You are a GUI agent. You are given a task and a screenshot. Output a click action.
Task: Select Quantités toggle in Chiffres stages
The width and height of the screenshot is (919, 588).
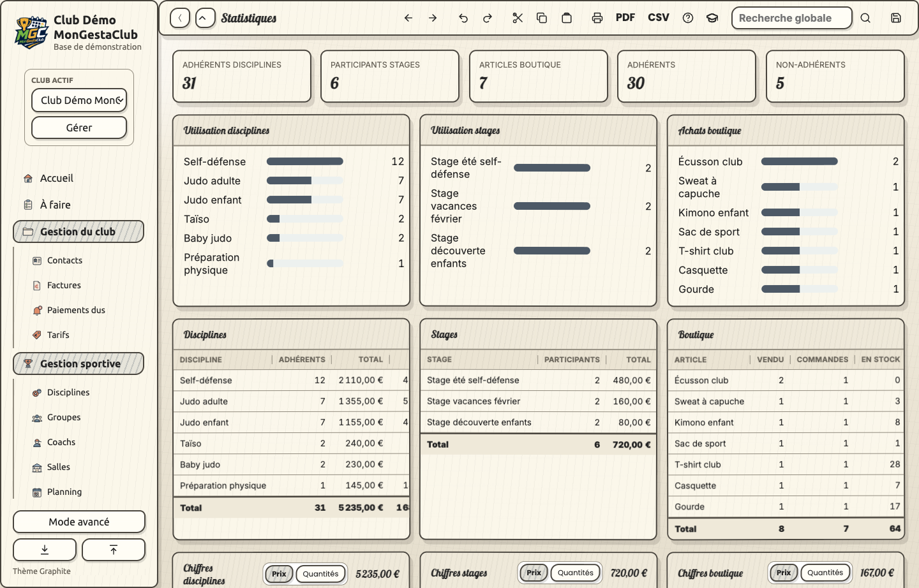coord(576,573)
